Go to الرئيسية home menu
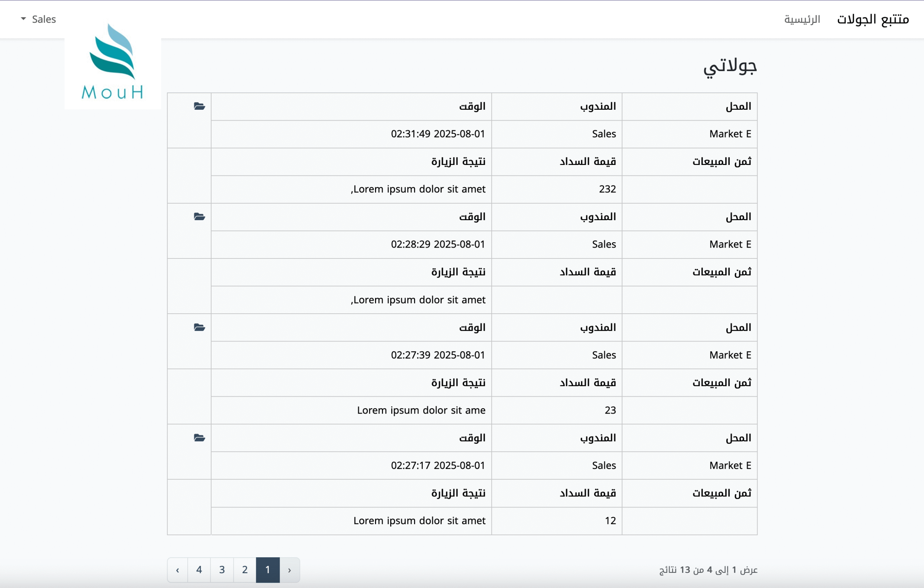The image size is (924, 588). click(x=802, y=19)
